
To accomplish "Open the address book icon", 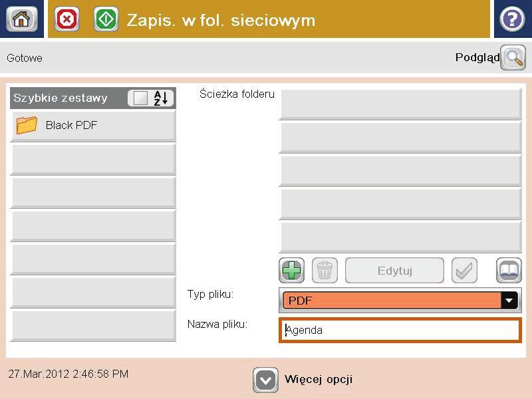I will 509,271.
